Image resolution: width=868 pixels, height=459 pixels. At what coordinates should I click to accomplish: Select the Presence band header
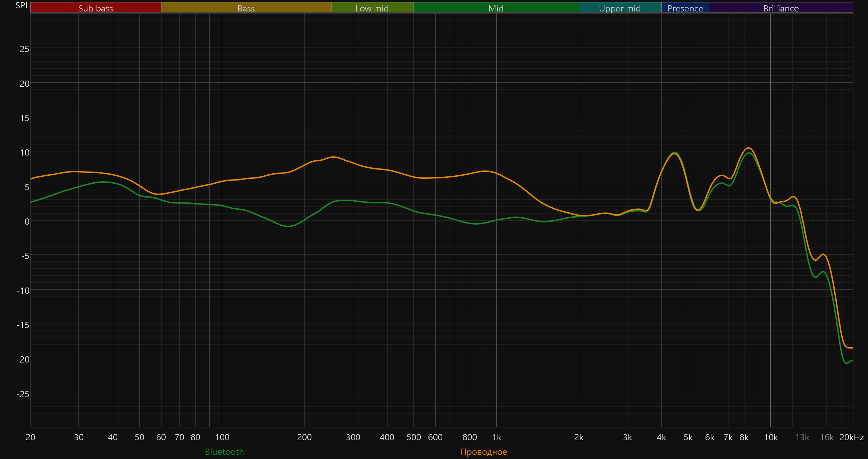(685, 8)
